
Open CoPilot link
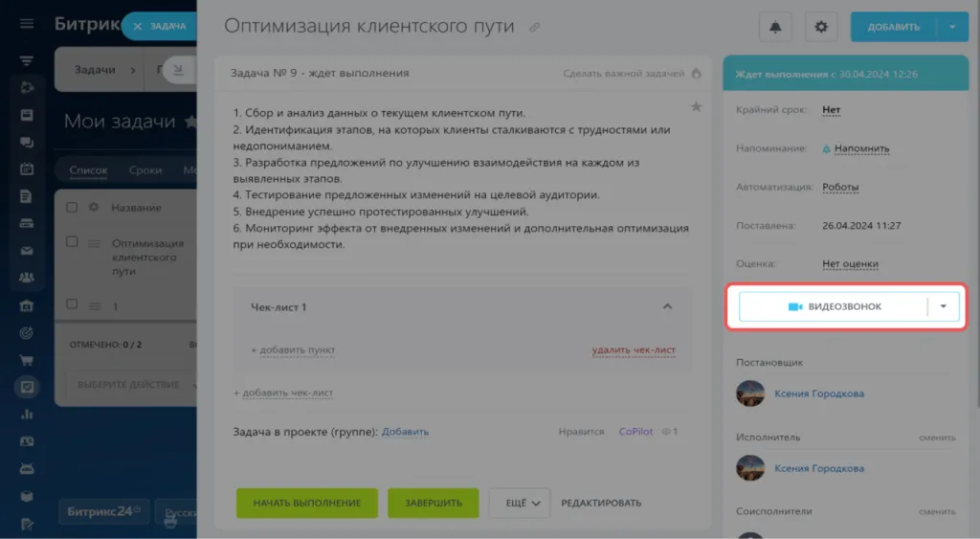(635, 432)
